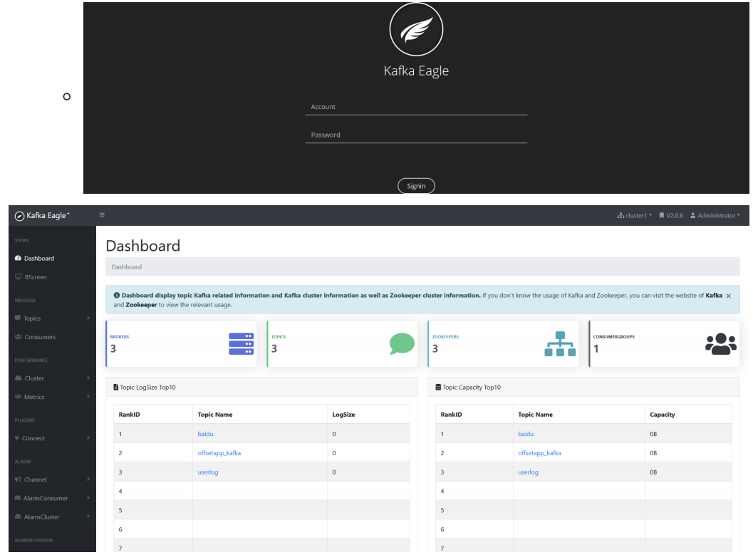Click the version bookmark icon
The image size is (753, 560).
[x=661, y=216]
